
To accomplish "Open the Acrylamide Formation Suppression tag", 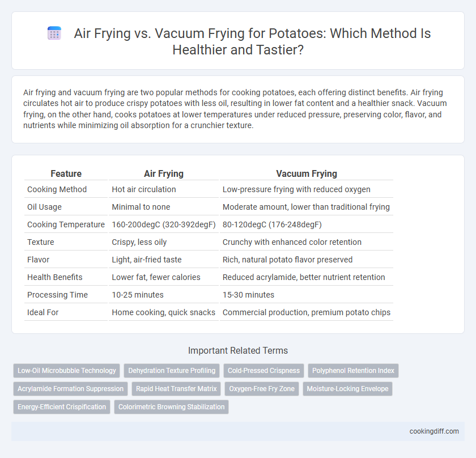I will point(70,389).
